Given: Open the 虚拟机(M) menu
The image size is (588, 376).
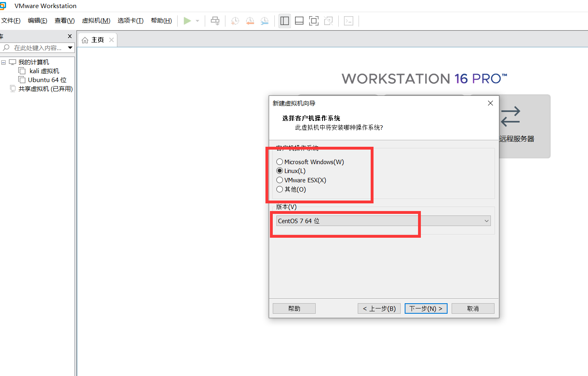Looking at the screenshot, I should click(x=96, y=21).
